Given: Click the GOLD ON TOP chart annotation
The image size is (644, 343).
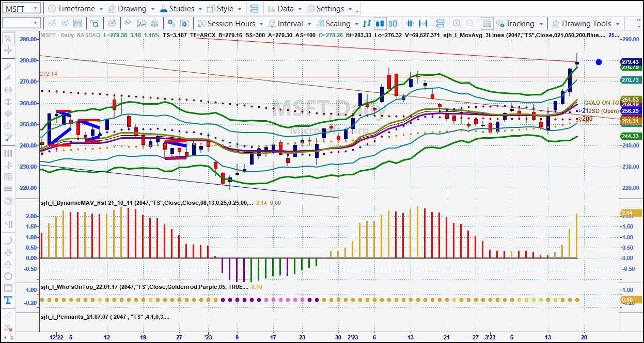Looking at the screenshot, I should (x=601, y=103).
